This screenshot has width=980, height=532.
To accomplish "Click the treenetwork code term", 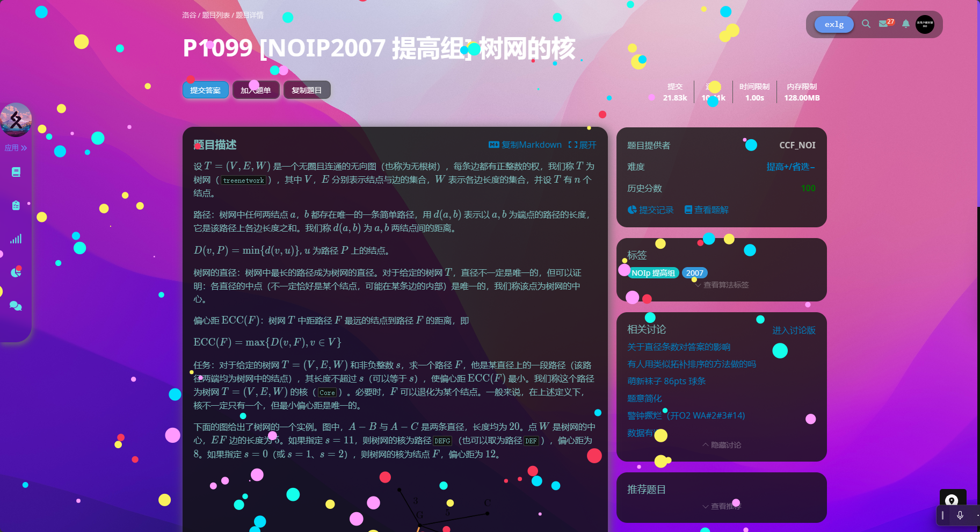I will (244, 181).
